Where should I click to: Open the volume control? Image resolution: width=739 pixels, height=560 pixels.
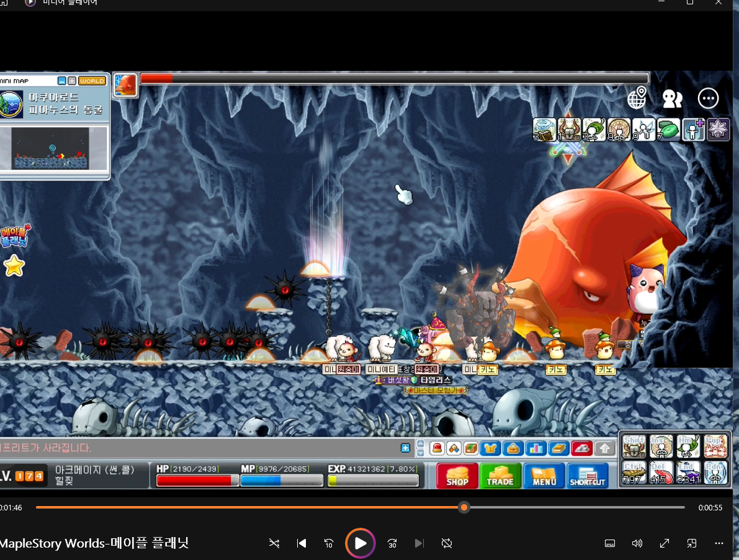pos(637,543)
